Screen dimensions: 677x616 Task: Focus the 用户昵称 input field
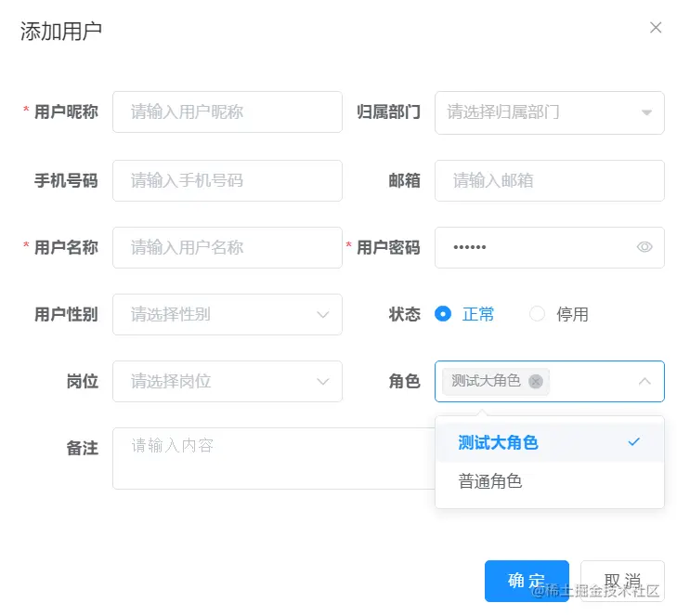tap(228, 111)
